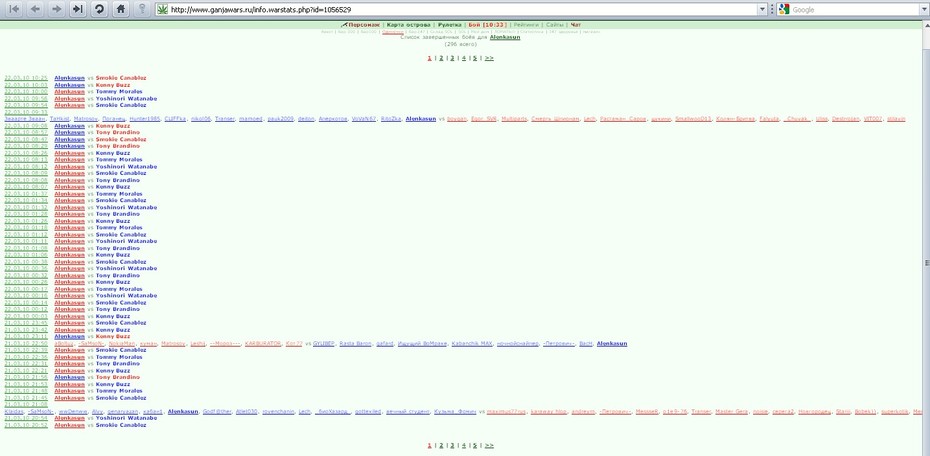Open the Бой [10:33] menu item
930x456 pixels.
(488, 25)
